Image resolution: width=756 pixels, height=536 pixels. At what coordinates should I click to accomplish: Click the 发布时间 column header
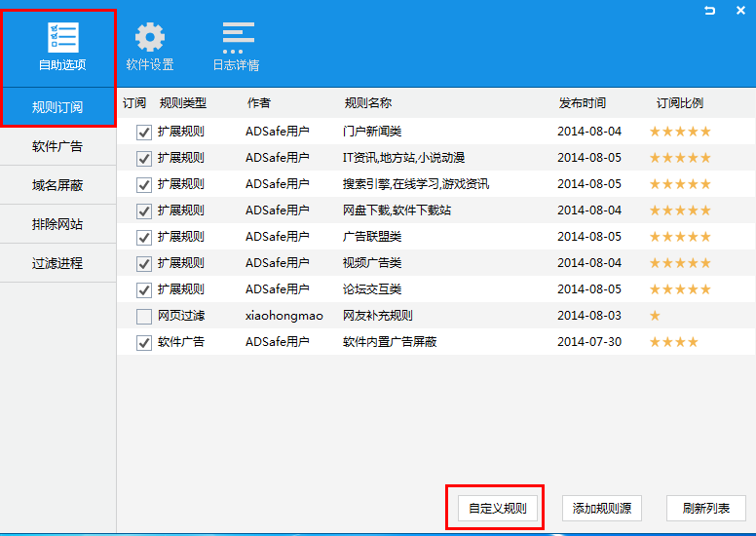click(x=582, y=102)
